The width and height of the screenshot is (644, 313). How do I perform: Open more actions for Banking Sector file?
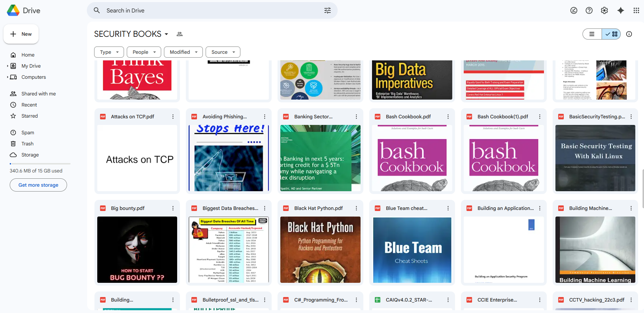356,117
